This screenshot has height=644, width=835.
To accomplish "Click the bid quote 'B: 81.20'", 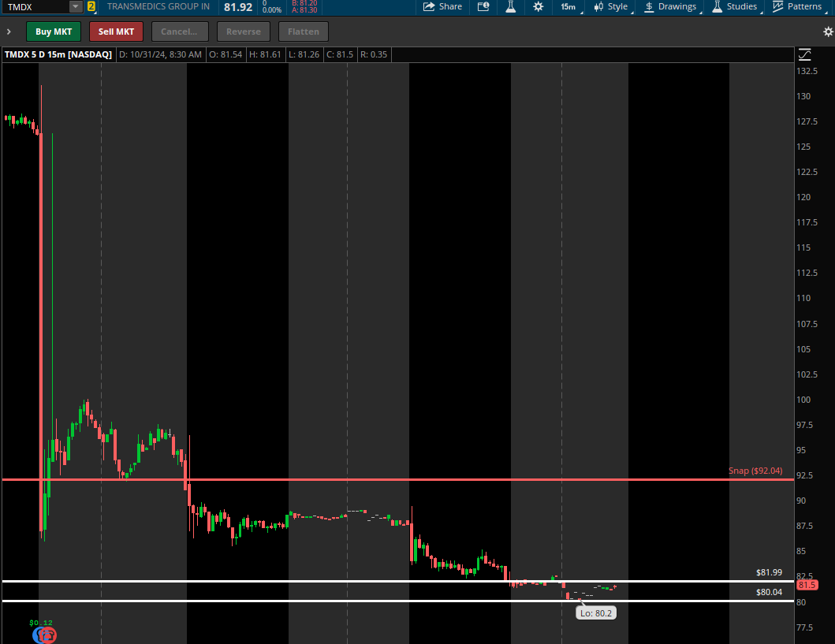I will pos(304,3).
